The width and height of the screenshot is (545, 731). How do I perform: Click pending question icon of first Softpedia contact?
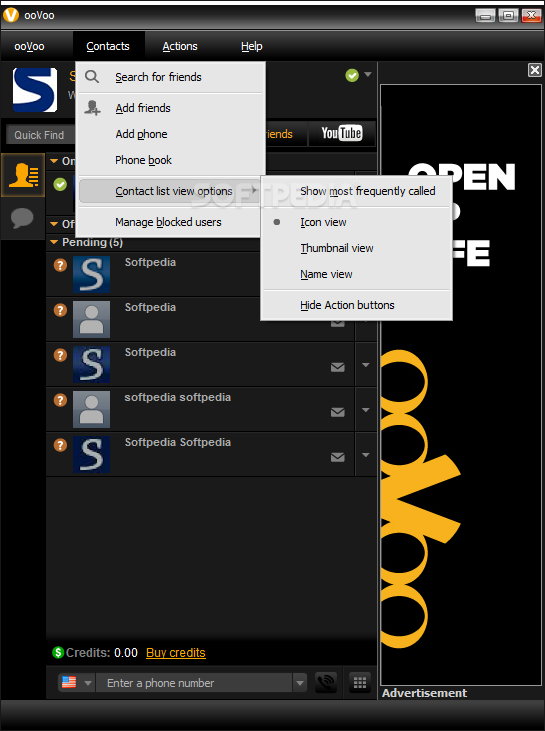coord(60,265)
